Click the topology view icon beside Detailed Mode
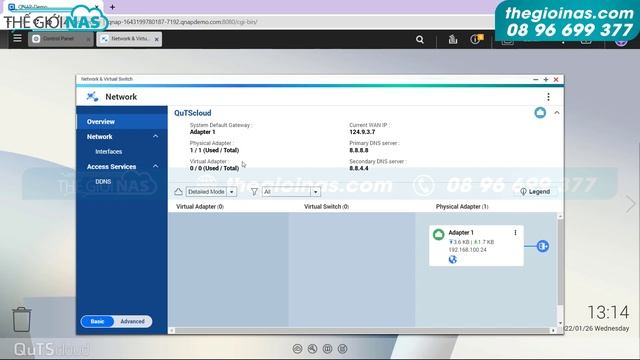Viewport: 640px width, 360px height. pyautogui.click(x=178, y=191)
